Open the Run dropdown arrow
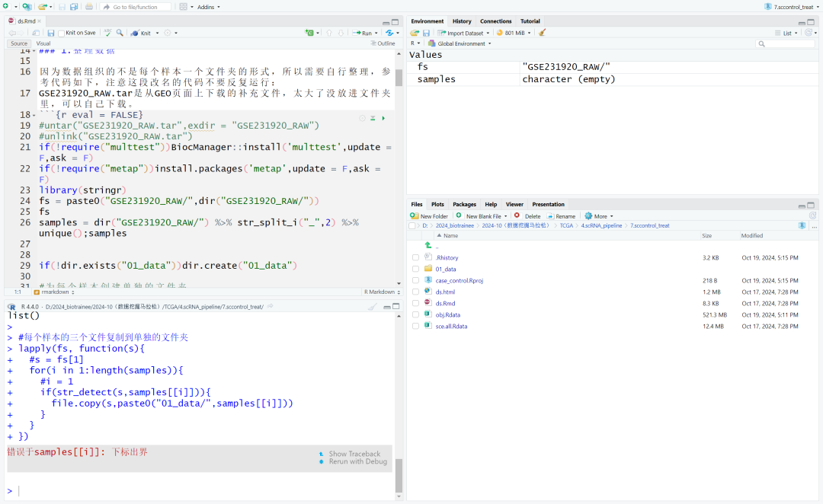The width and height of the screenshot is (823, 504). 376,33
